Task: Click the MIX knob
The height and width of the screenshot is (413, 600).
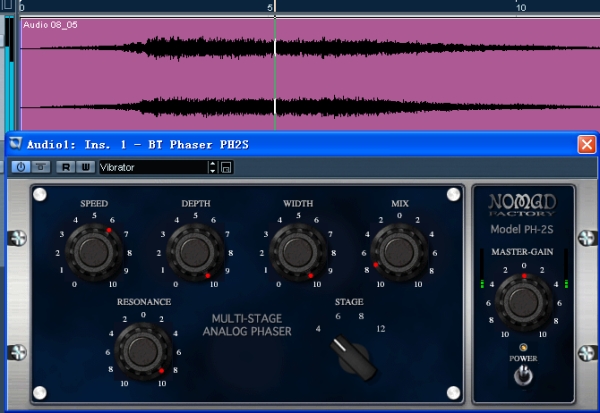Action: [x=399, y=253]
